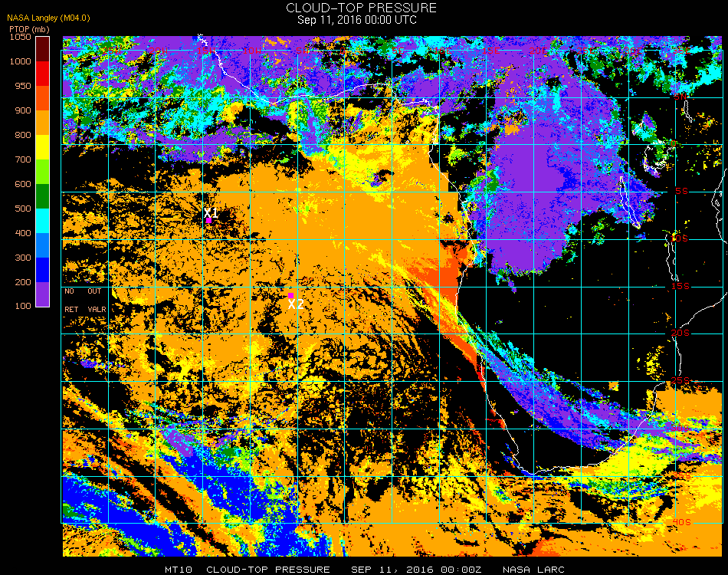Screen dimensions: 728x575
Task: Choose the cyan 400-500 mb swatch
Action: [42, 221]
